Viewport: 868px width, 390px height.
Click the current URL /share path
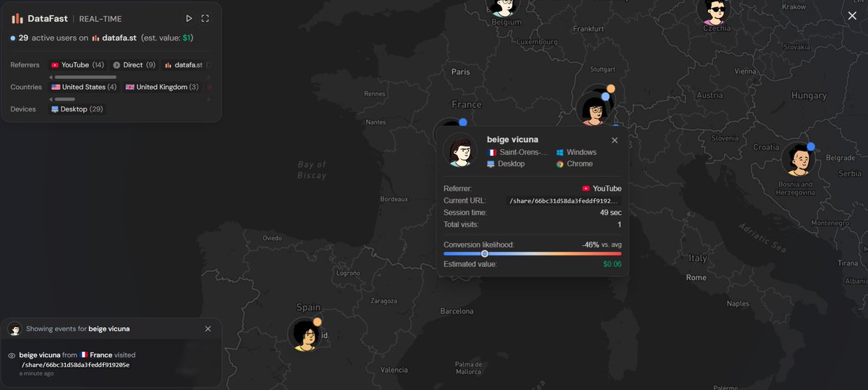click(563, 201)
